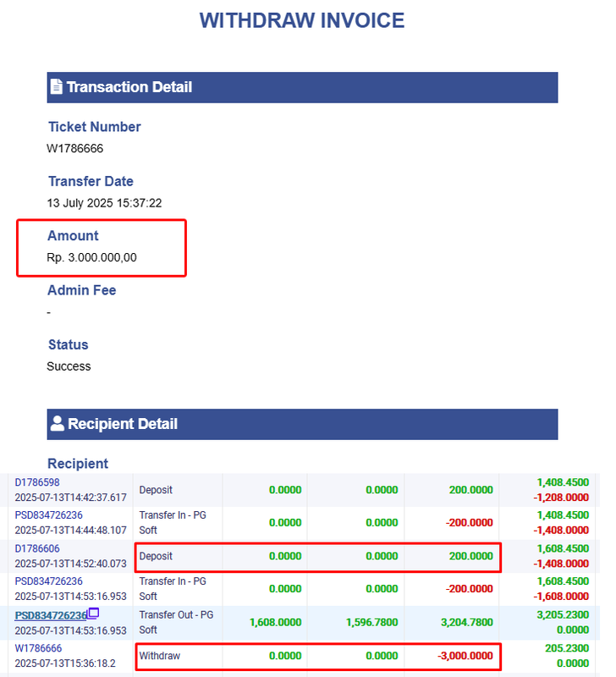Click Deposit type in D1786598 row
Screen dimensions: 616x677
coord(156,490)
